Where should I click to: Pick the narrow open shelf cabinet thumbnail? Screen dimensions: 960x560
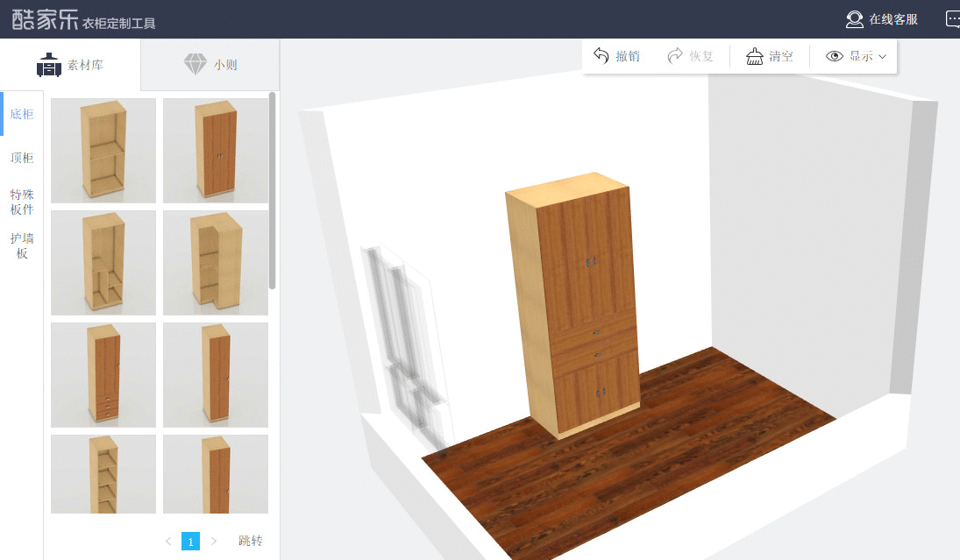point(103,474)
